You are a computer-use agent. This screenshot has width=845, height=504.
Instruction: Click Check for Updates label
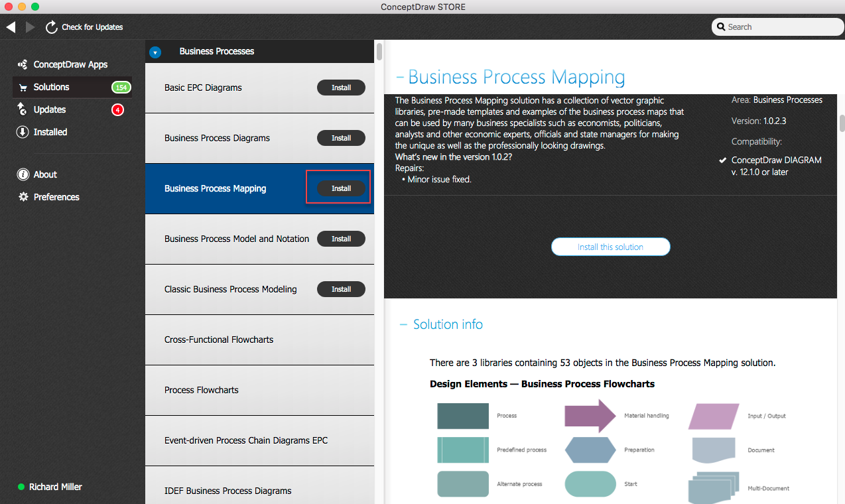click(92, 27)
